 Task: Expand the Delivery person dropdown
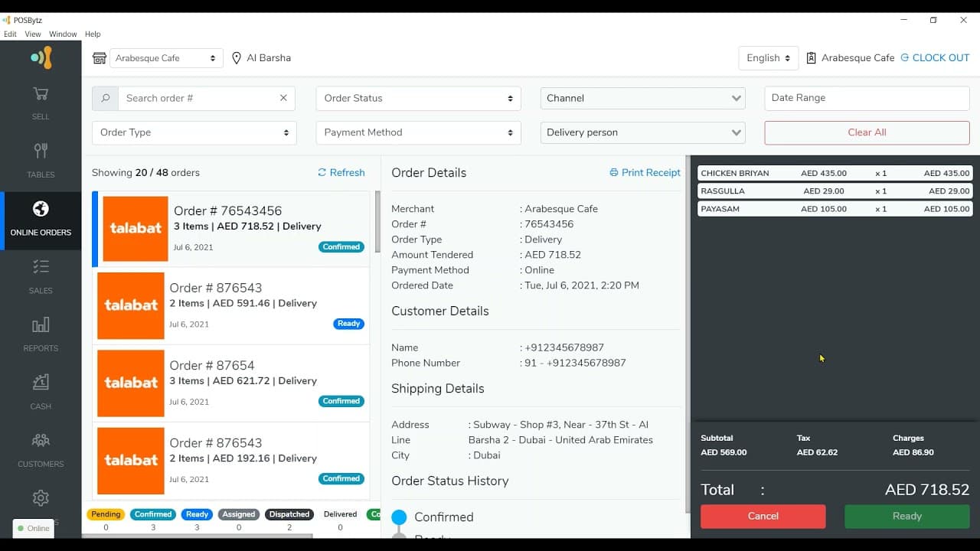643,132
